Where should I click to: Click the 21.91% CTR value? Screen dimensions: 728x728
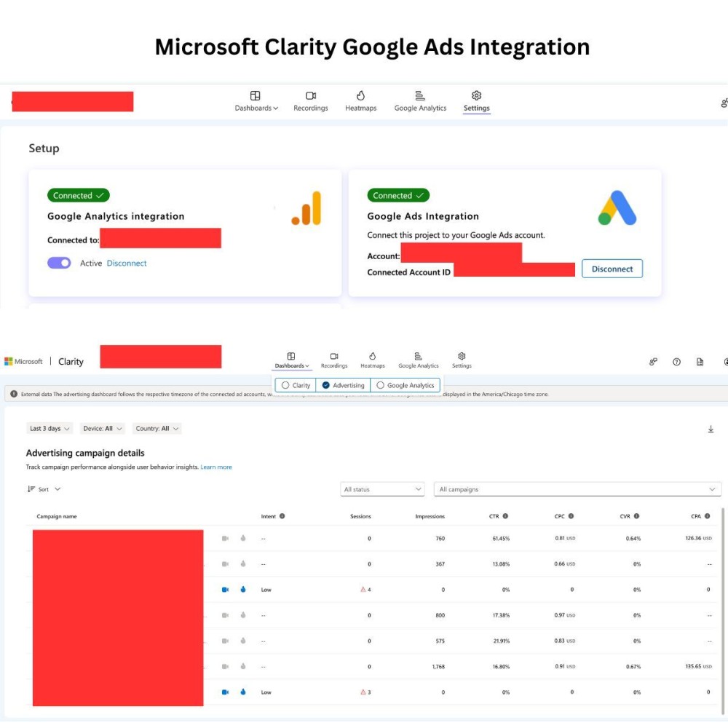point(502,641)
